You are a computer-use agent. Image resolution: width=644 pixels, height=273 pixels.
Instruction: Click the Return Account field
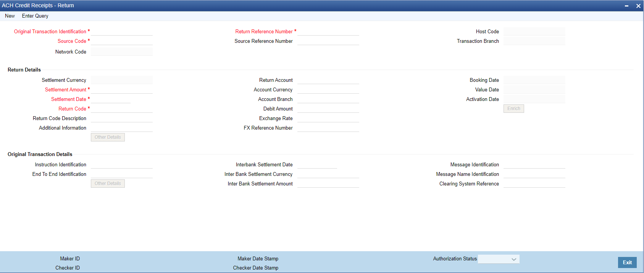328,80
